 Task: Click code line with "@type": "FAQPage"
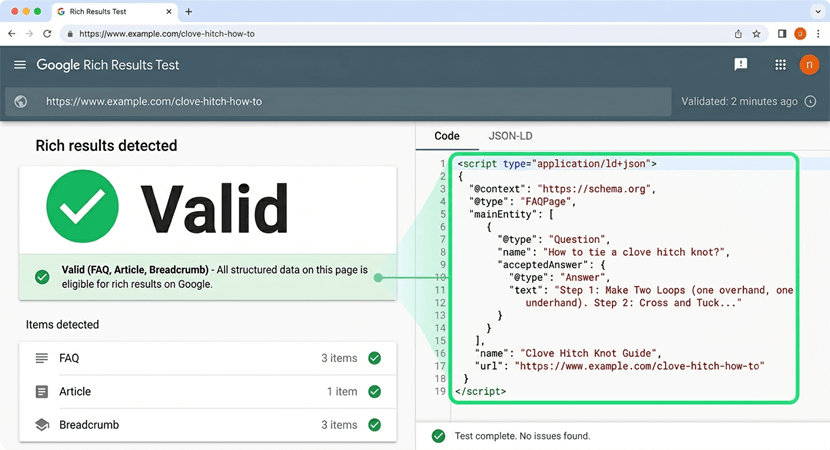click(522, 201)
